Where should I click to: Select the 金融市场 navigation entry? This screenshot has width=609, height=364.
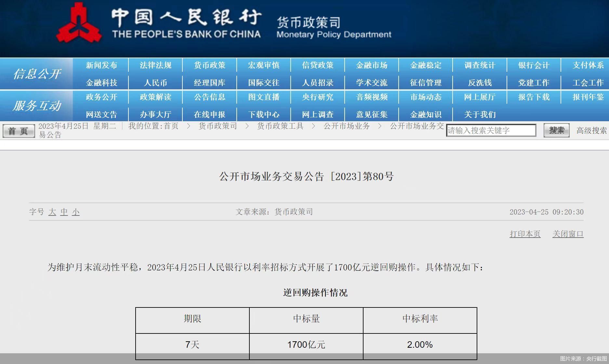point(372,65)
